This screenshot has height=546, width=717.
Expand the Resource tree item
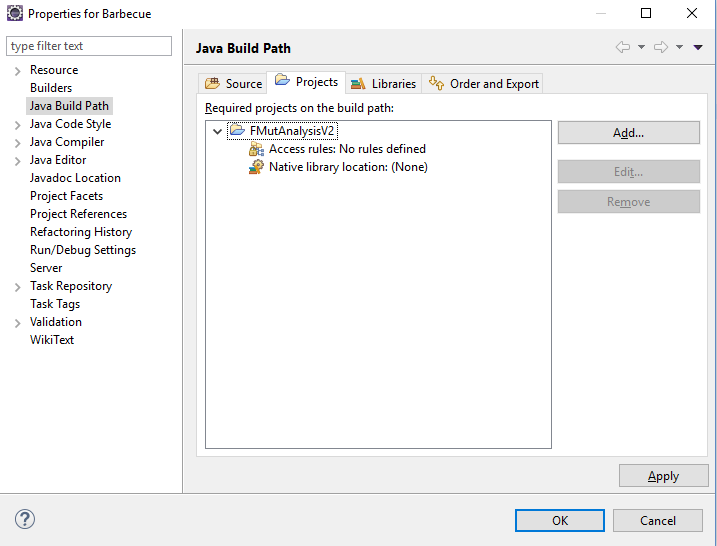17,71
